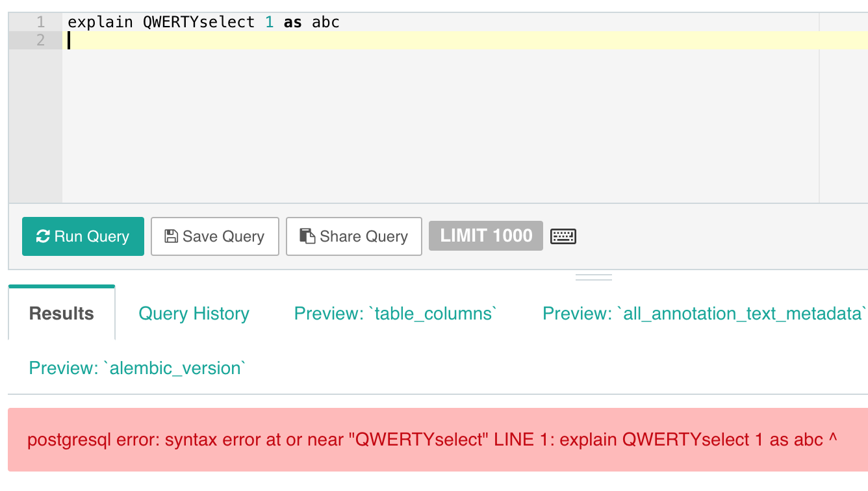Place cursor in SQL editor line 2

(x=465, y=40)
